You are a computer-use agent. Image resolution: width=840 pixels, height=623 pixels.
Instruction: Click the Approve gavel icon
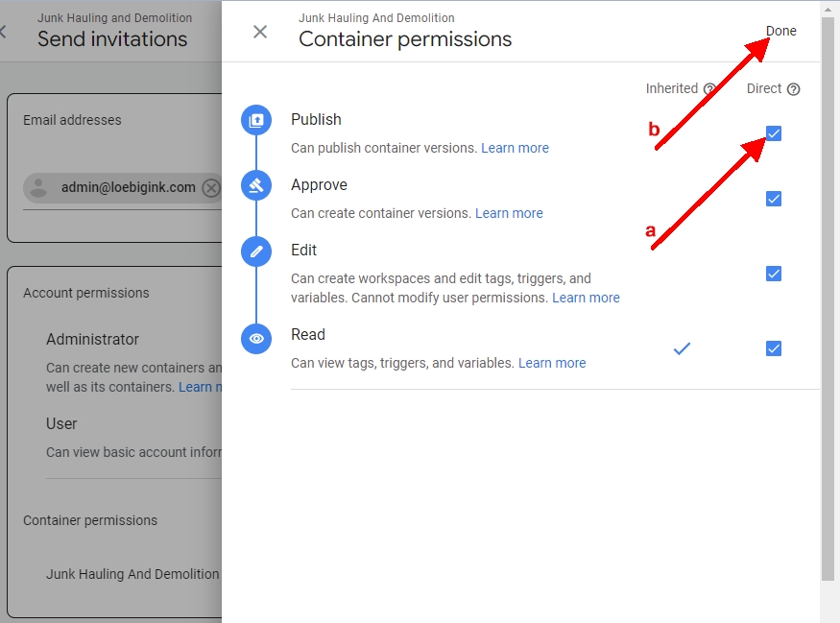point(256,185)
